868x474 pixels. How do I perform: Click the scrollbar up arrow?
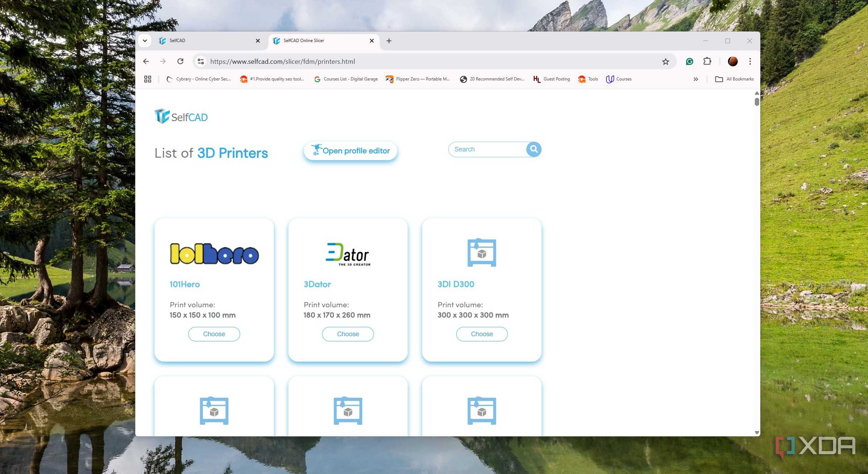pyautogui.click(x=757, y=93)
